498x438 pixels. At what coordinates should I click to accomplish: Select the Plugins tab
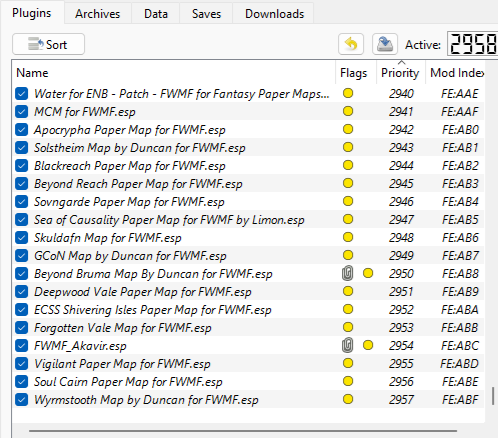point(32,13)
